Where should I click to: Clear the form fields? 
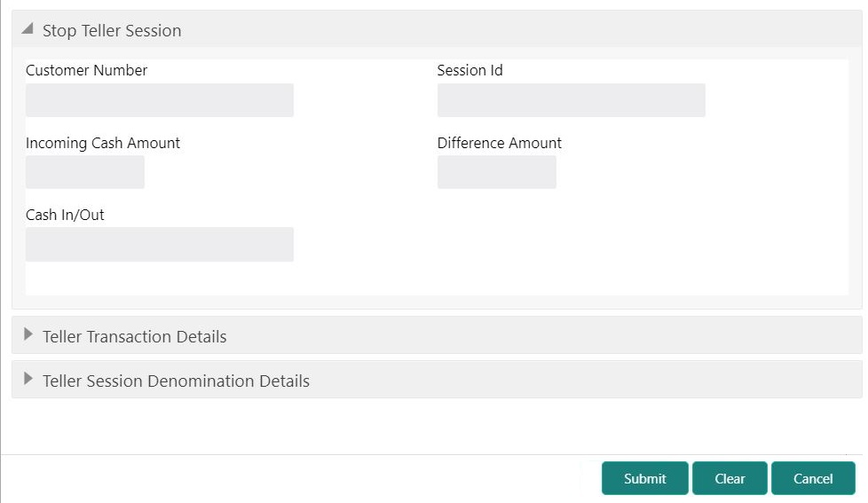click(x=730, y=478)
